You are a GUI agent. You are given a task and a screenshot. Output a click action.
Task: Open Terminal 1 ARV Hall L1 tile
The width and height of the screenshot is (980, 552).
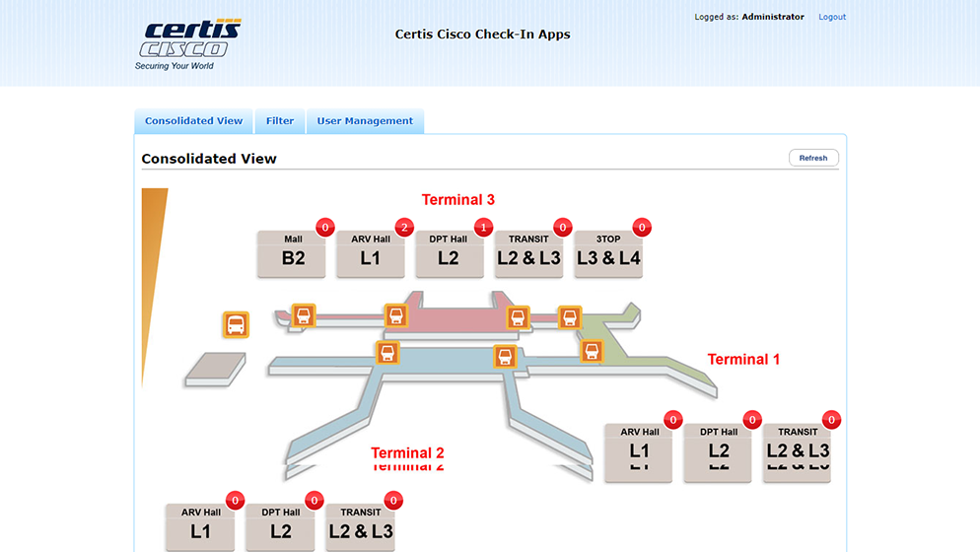coord(638,452)
